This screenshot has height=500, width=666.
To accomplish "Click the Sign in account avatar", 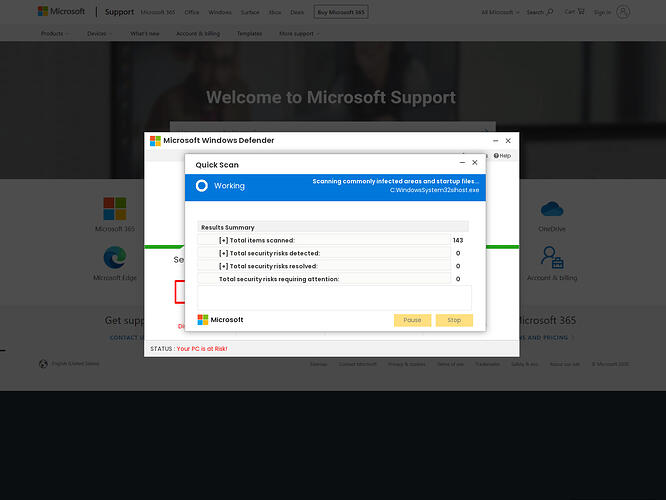I will [x=623, y=12].
